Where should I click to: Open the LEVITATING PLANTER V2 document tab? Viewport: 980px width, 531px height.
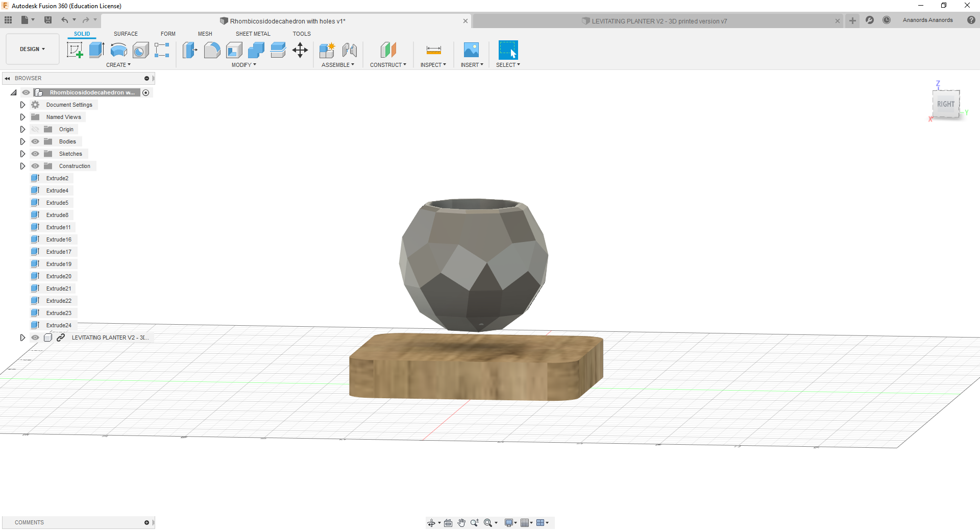657,21
